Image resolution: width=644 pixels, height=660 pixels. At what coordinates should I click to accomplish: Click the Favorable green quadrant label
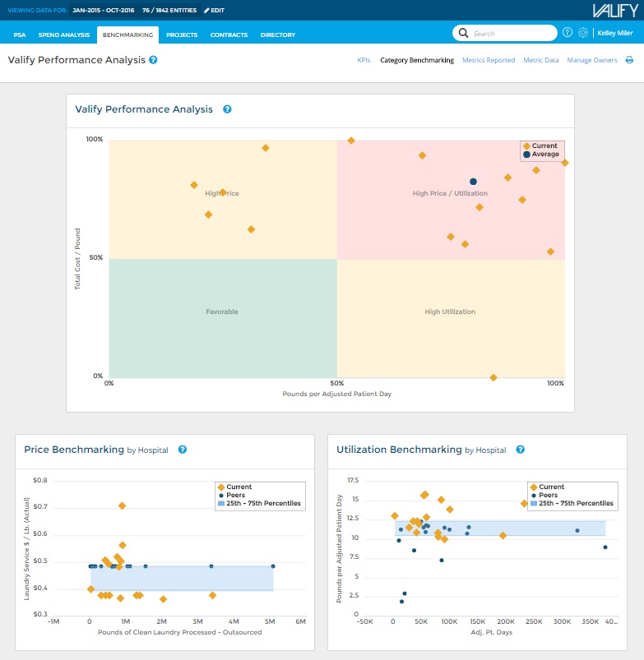pyautogui.click(x=222, y=312)
